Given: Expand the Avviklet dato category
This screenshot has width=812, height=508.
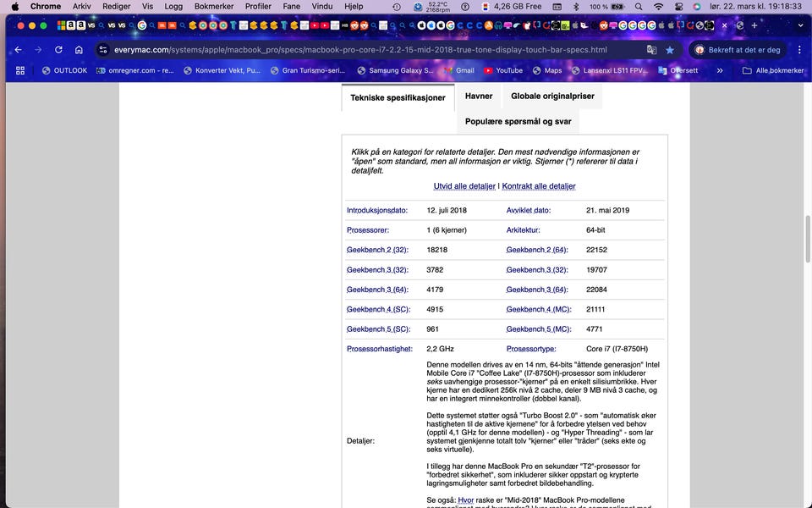Looking at the screenshot, I should 528,211.
